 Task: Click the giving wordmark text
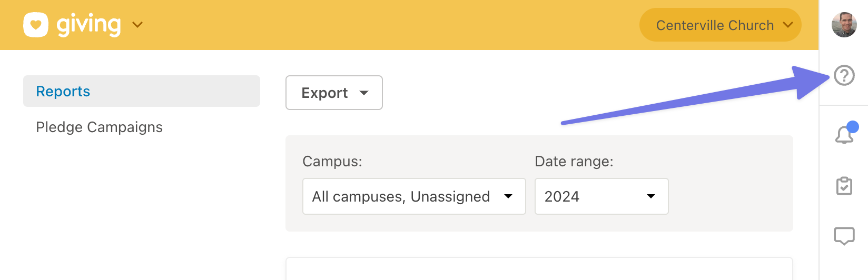pos(88,25)
